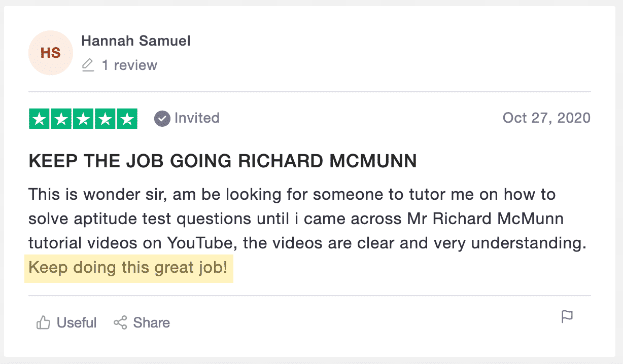Click the "Invited" label text
This screenshot has height=364, width=623.
197,118
